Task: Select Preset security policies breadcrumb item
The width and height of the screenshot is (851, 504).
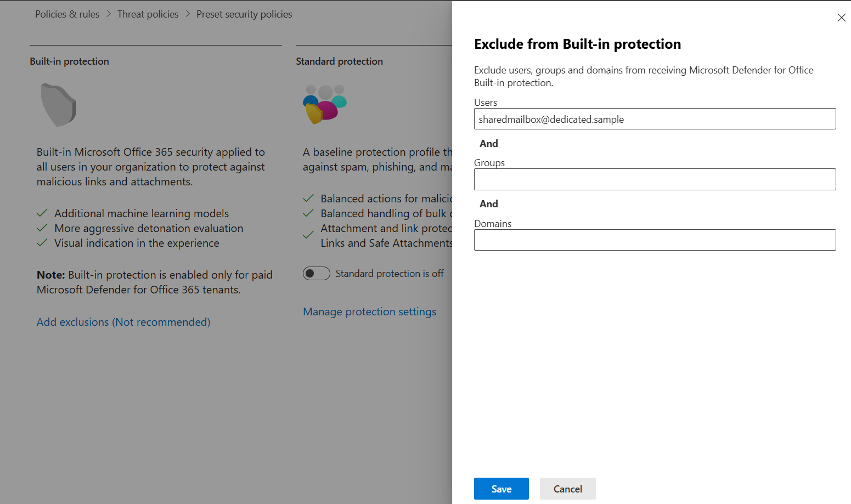Action: (x=244, y=14)
